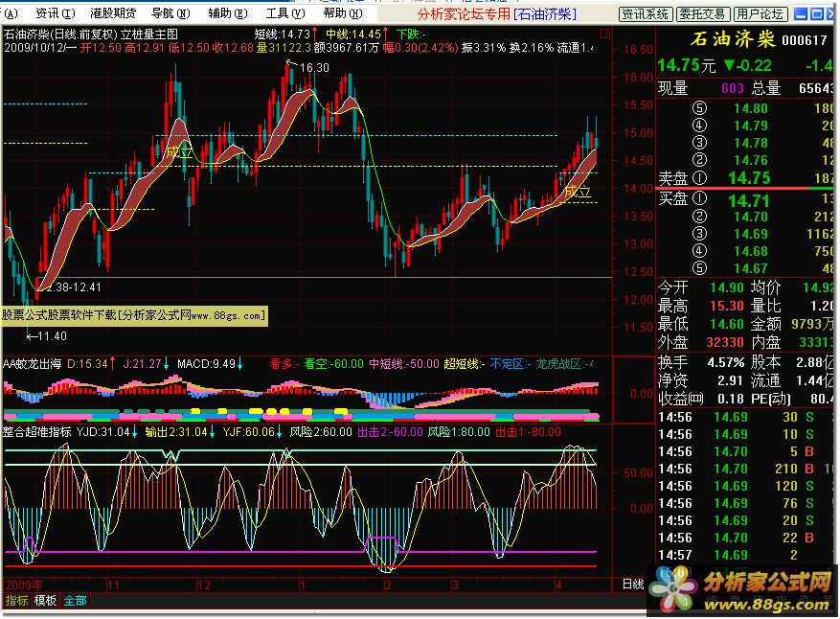Image resolution: width=840 pixels, height=619 pixels.
Task: Open the 导航(N) menu
Action: [x=170, y=13]
